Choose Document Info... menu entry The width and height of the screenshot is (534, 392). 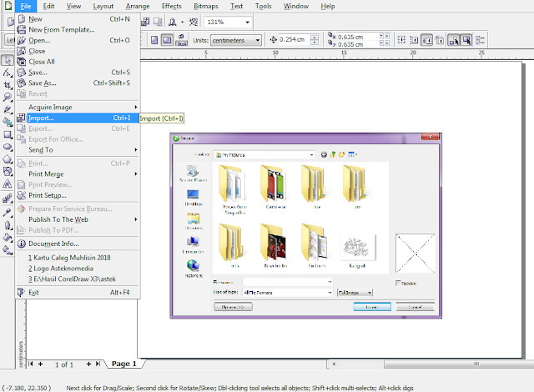pos(78,244)
